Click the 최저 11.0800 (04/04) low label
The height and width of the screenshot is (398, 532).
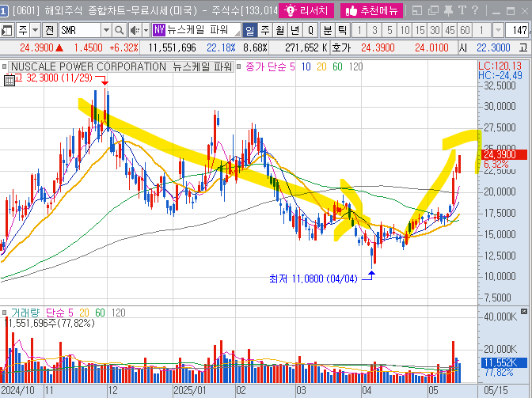(313, 279)
